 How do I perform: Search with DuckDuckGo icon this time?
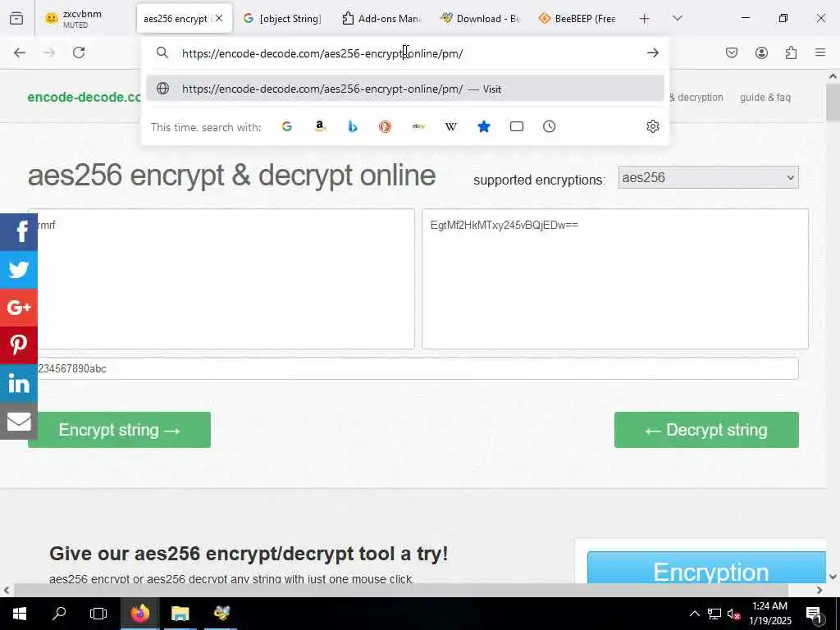[x=386, y=126]
